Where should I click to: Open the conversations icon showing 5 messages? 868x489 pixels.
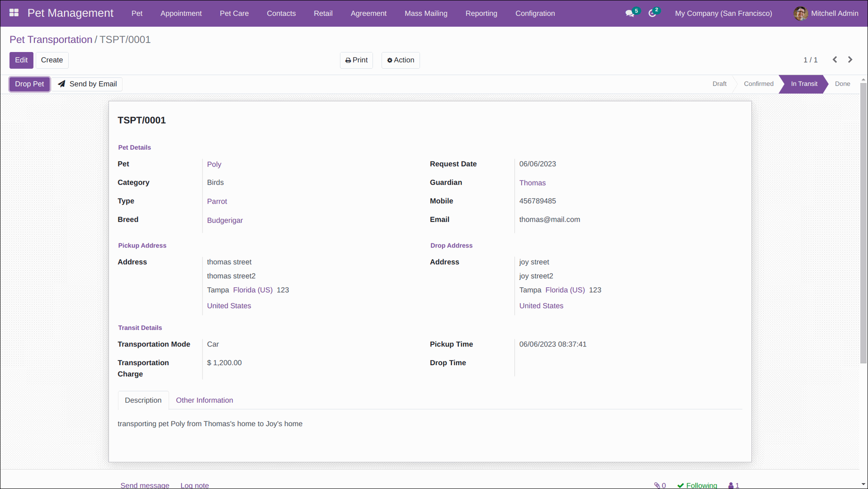[x=629, y=13]
